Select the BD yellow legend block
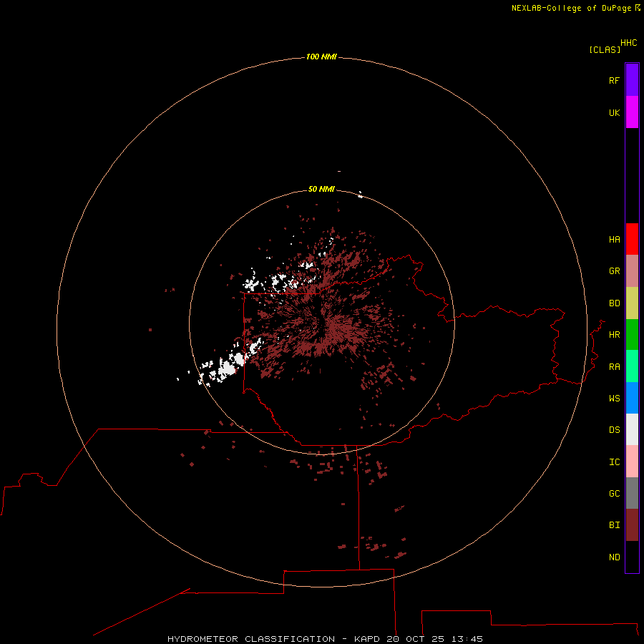 pyautogui.click(x=632, y=303)
